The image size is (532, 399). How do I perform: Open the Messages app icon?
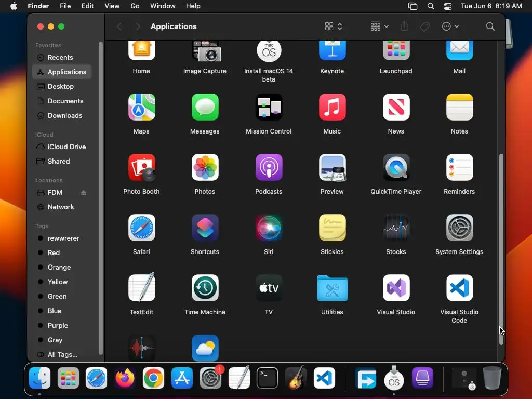pyautogui.click(x=205, y=107)
